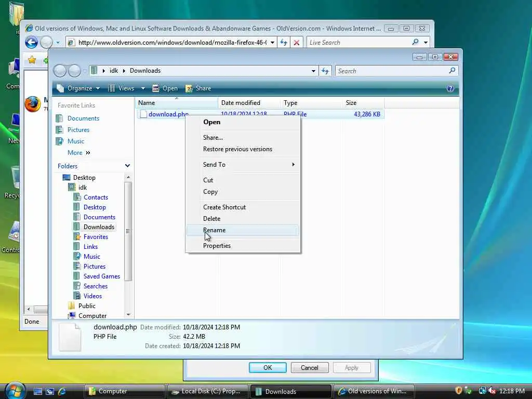Viewport: 532px width, 399px height.
Task: Click Cancel in the properties dialog
Action: click(x=310, y=367)
